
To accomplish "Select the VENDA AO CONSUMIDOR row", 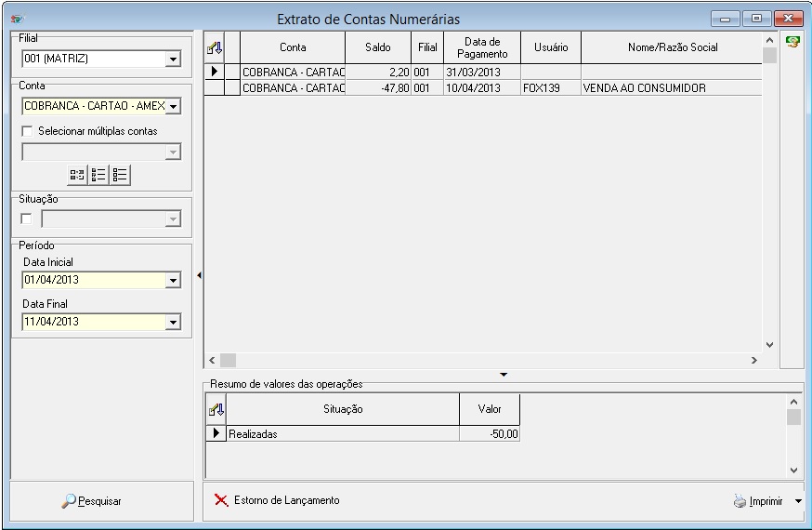I will (643, 88).
